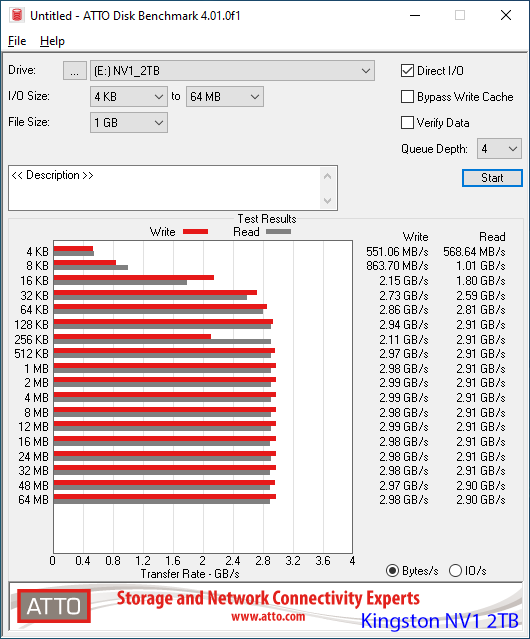Click the 12 MB row label in chart
Image resolution: width=530 pixels, height=639 pixels.
pyautogui.click(x=33, y=427)
